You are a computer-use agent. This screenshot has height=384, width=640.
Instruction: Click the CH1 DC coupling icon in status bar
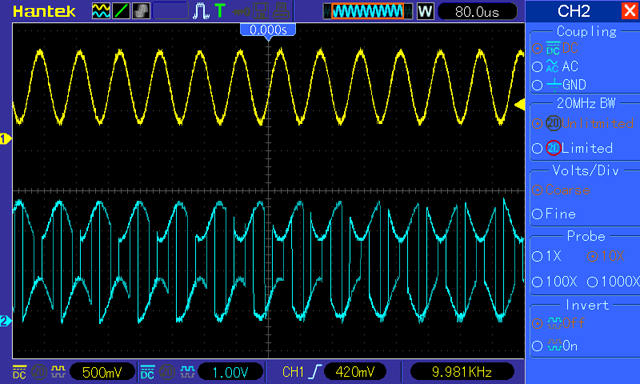pyautogui.click(x=19, y=372)
